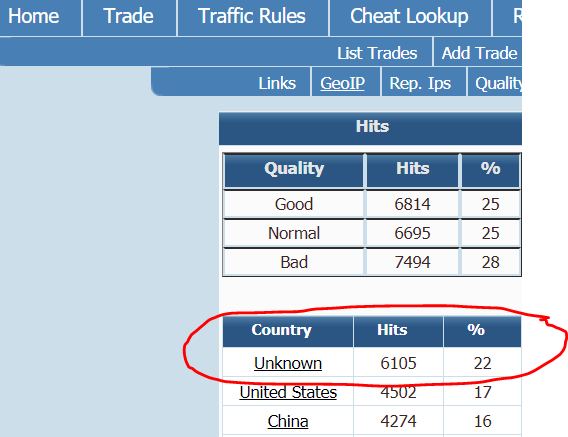Select the 17 percent cell
Screen dimensions: 568x437
[483, 392]
